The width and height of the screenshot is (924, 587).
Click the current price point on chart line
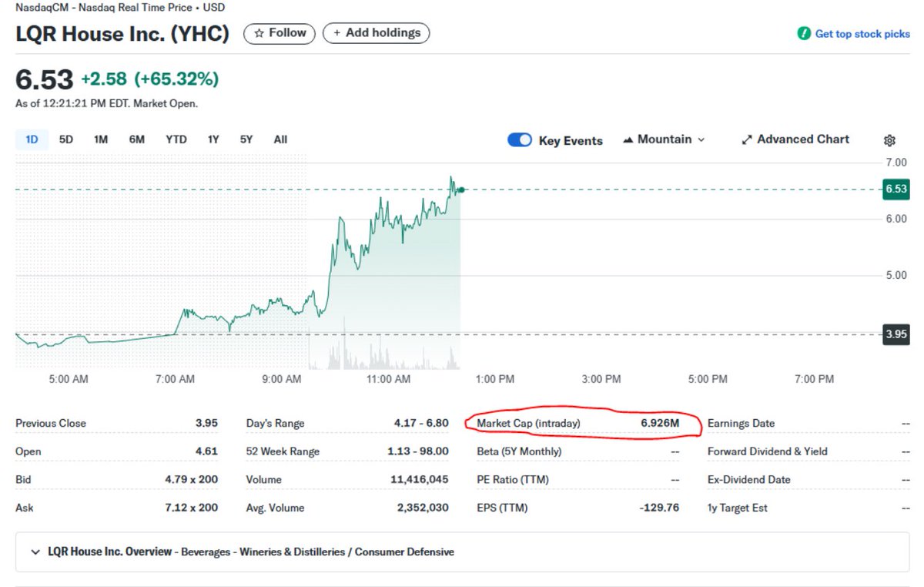click(x=460, y=190)
